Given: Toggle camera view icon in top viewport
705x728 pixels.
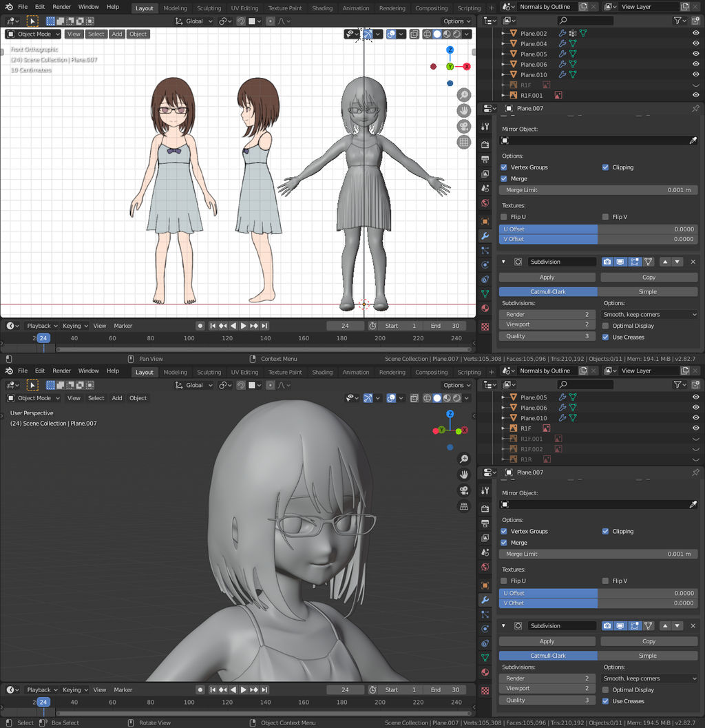Looking at the screenshot, I should click(464, 126).
